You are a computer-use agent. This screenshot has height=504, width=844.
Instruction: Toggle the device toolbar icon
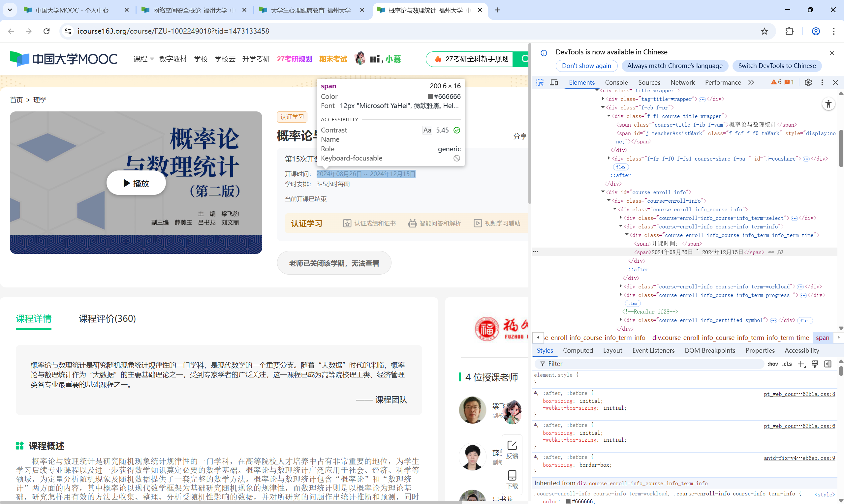point(554,82)
